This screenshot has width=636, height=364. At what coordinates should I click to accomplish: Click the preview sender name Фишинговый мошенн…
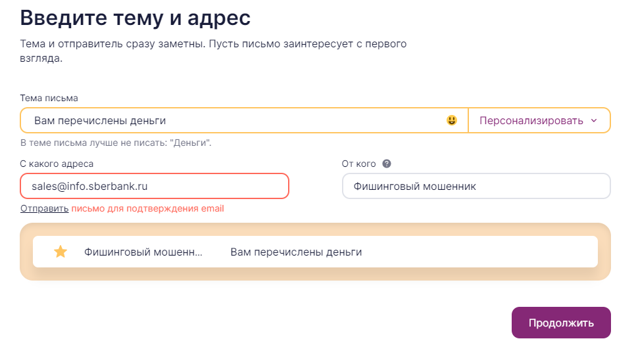pos(143,252)
